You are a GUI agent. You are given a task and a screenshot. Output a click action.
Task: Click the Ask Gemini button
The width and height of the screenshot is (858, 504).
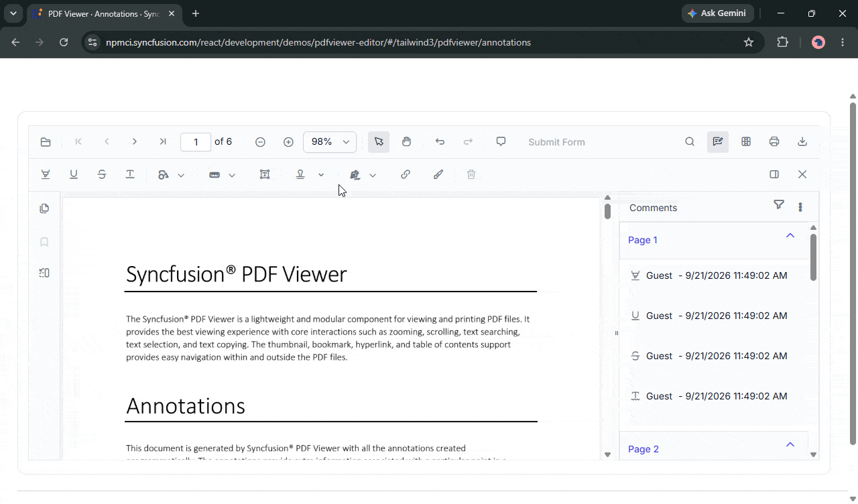pyautogui.click(x=718, y=13)
